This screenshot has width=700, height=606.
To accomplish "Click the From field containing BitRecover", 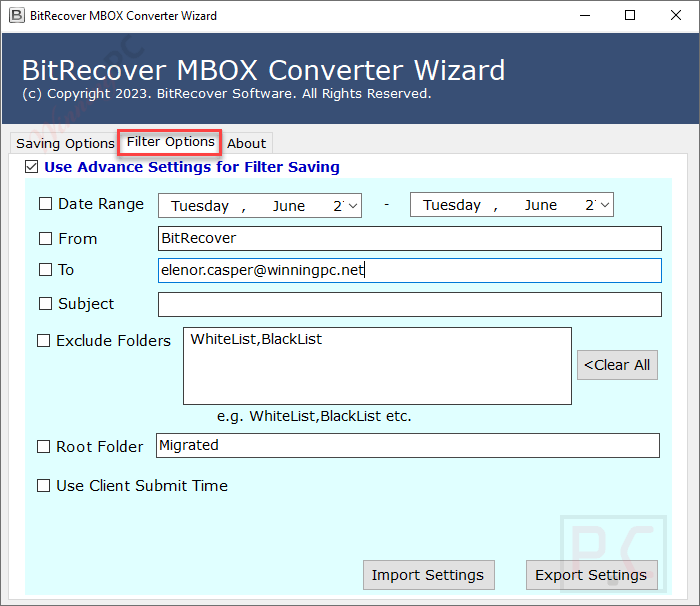I will point(409,238).
